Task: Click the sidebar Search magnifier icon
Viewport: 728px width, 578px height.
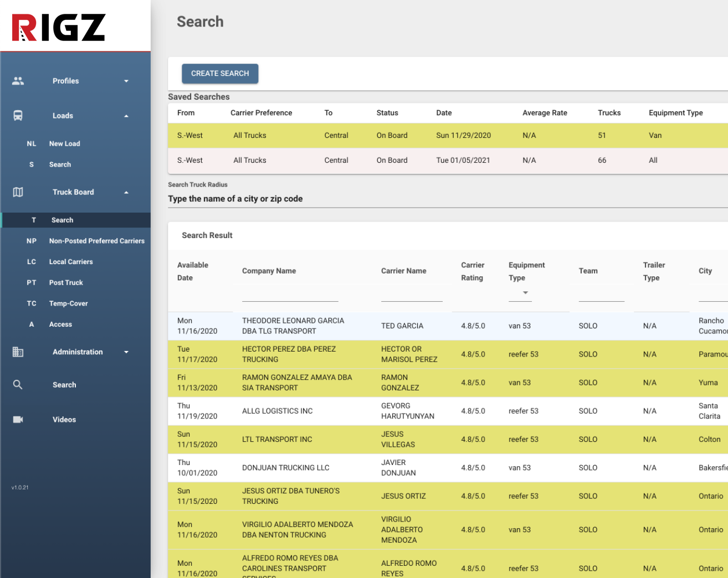Action: [x=18, y=384]
